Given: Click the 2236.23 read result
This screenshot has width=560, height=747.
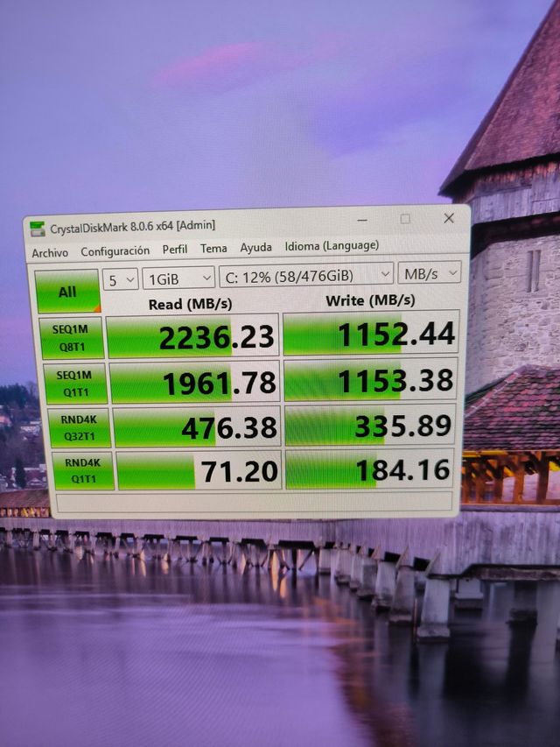Looking at the screenshot, I should click(192, 336).
